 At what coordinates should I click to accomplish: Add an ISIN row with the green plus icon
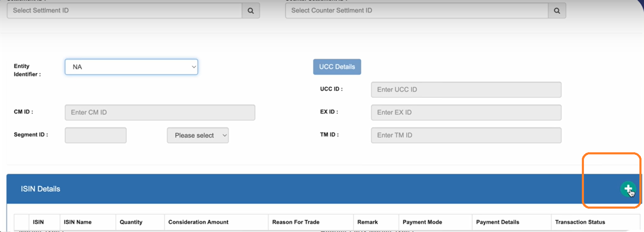coord(627,189)
